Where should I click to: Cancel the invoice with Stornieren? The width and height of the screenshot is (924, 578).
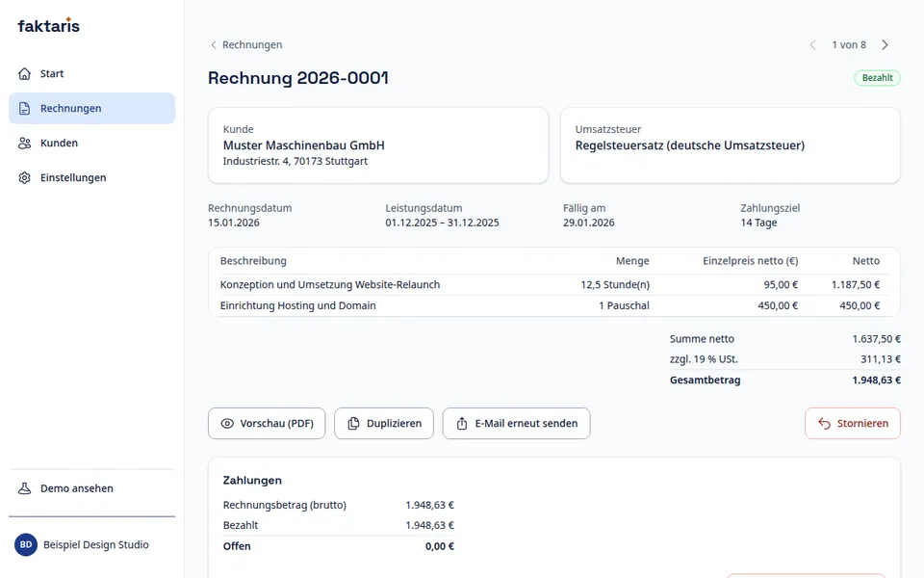pos(853,424)
